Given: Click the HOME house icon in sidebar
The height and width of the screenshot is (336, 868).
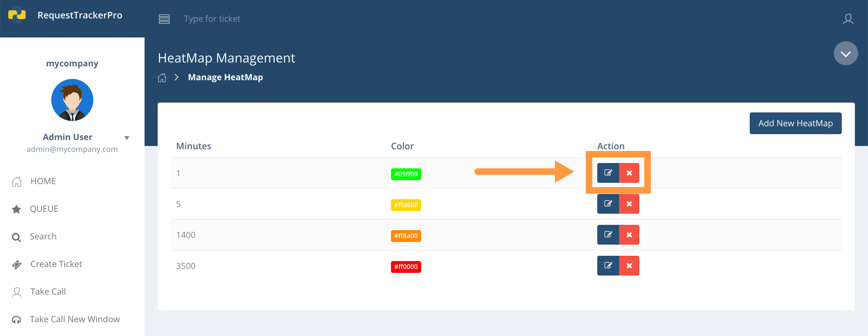Looking at the screenshot, I should (17, 181).
